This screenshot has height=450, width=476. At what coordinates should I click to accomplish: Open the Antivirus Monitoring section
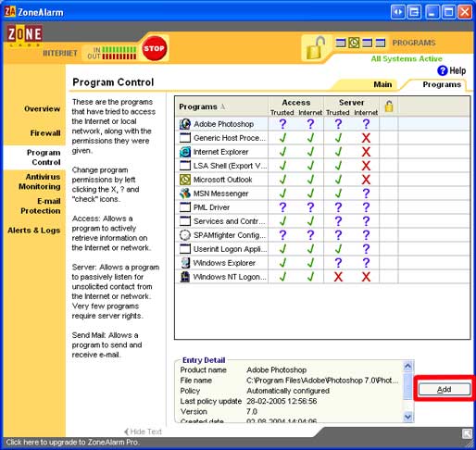tap(40, 181)
